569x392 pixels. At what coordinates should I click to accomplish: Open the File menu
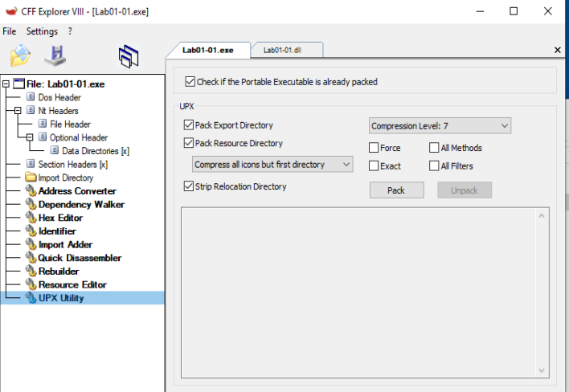tap(9, 31)
